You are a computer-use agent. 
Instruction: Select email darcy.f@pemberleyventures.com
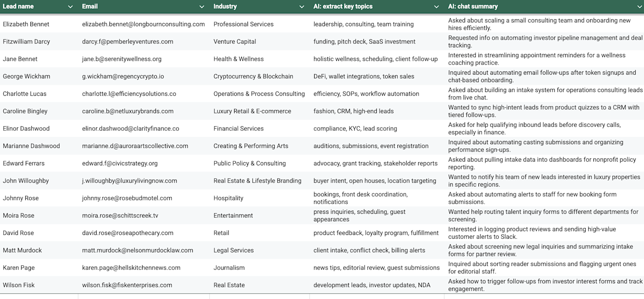point(128,41)
